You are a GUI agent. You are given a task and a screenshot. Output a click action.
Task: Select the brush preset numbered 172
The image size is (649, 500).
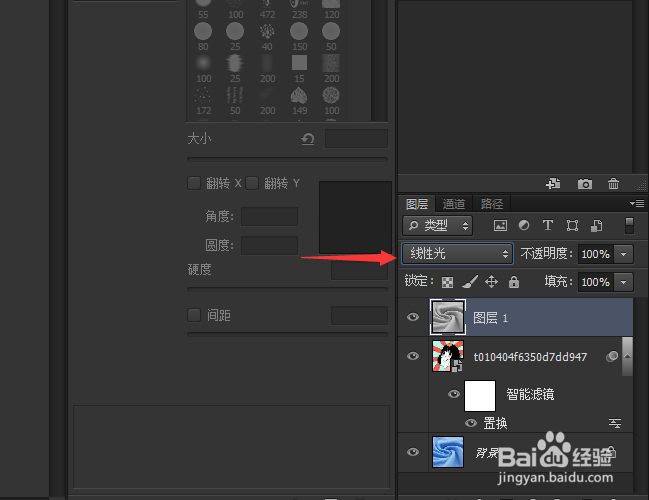tap(203, 101)
